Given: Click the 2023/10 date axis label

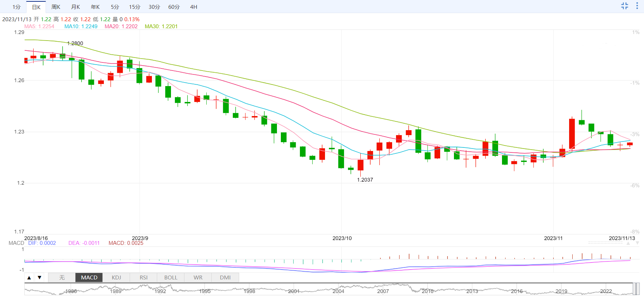Looking at the screenshot, I should coord(342,238).
